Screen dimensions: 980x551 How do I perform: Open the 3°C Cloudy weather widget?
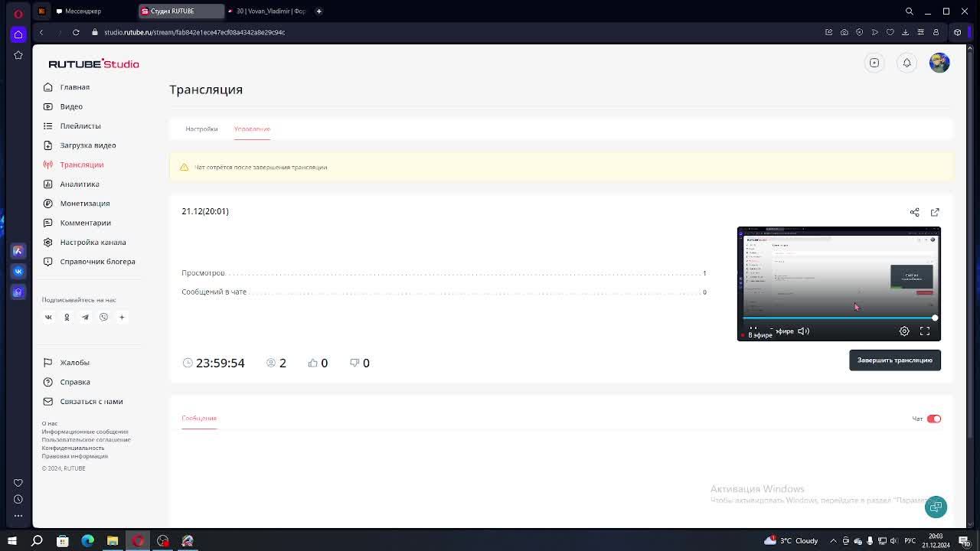(792, 541)
